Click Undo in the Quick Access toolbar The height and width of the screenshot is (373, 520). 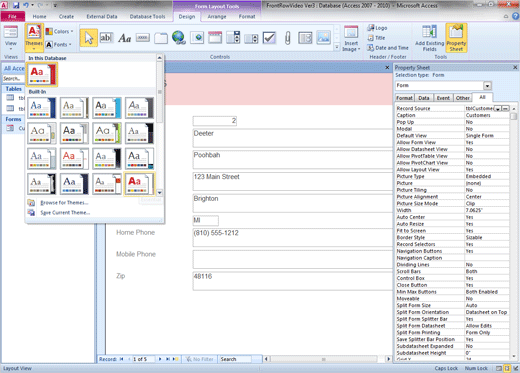(26, 5)
